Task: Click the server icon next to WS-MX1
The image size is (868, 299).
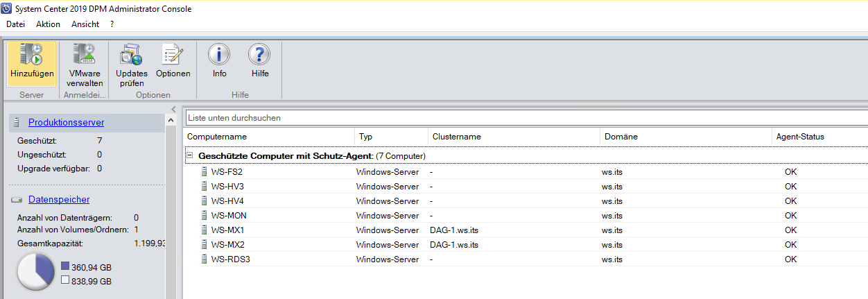Action: [204, 230]
